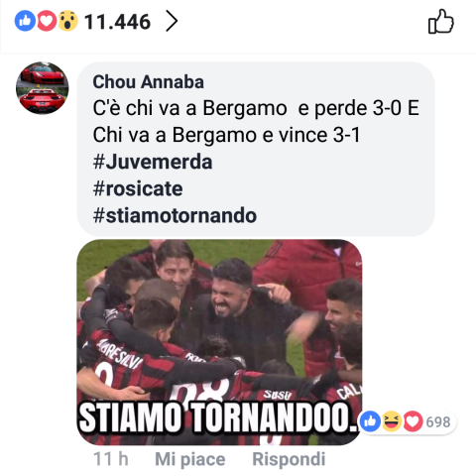This screenshot has width=476, height=476.
Task: Open the 11.446 reactions count
Action: pyautogui.click(x=117, y=22)
